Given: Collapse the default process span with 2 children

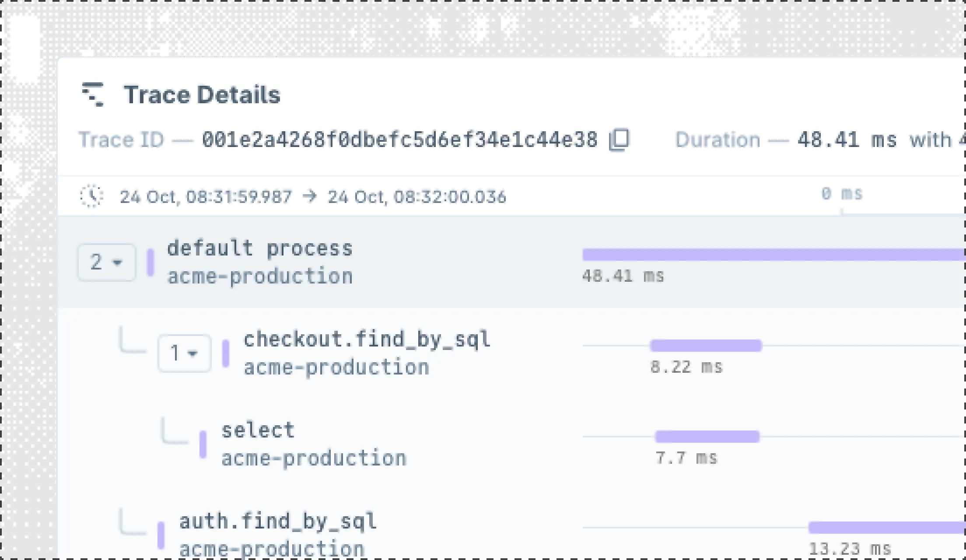Looking at the screenshot, I should click(106, 262).
